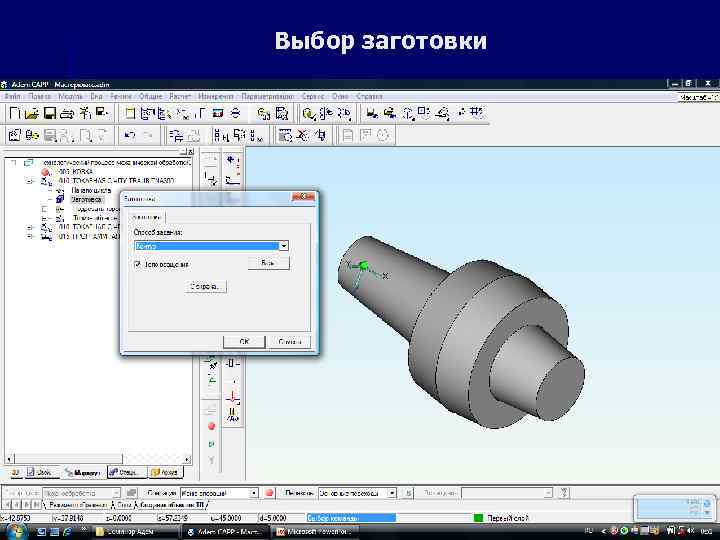Select the tab inside the Заготовка dialog
Screen dimensions: 720x540
point(147,217)
